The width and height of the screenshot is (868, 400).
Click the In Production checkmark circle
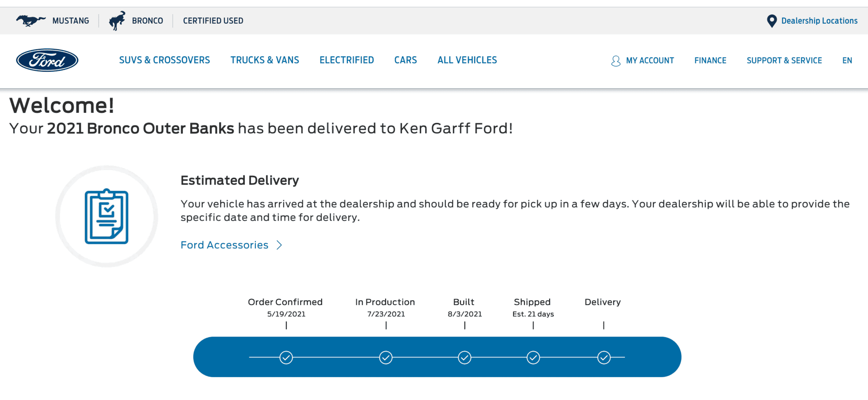pos(386,358)
